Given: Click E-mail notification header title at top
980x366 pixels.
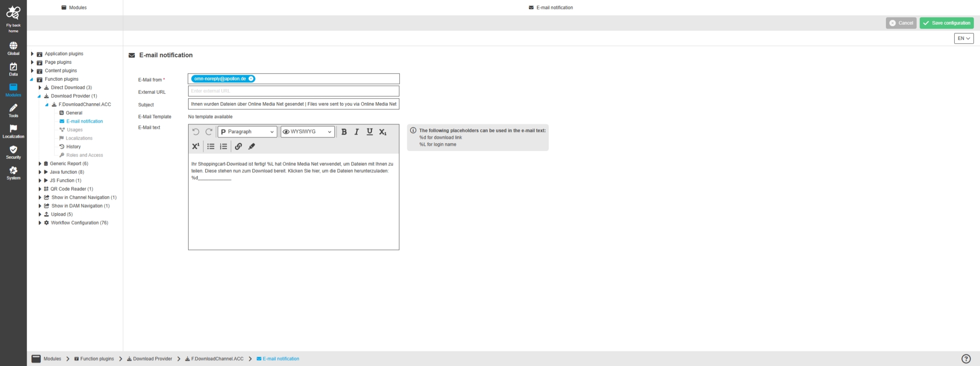Looking at the screenshot, I should coord(551,8).
